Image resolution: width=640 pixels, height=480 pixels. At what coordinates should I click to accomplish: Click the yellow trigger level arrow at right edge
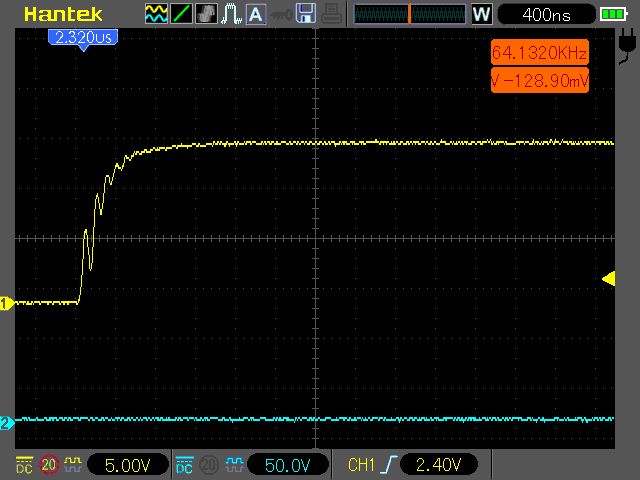(608, 279)
